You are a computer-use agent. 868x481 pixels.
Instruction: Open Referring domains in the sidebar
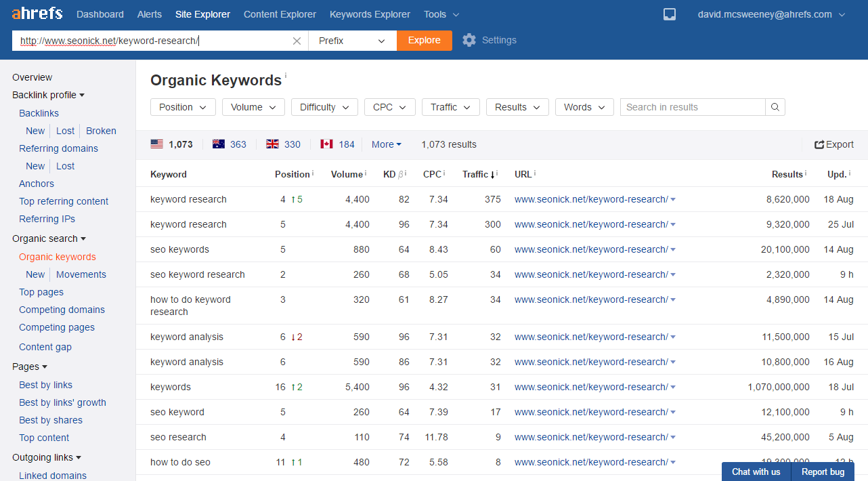coord(58,148)
